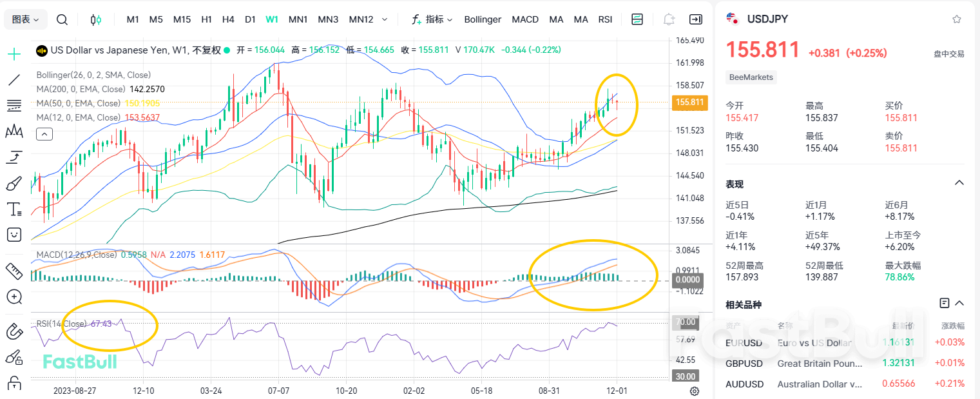This screenshot has height=399, width=980.
Task: Enable the magnet snapping tool
Action: click(x=14, y=331)
